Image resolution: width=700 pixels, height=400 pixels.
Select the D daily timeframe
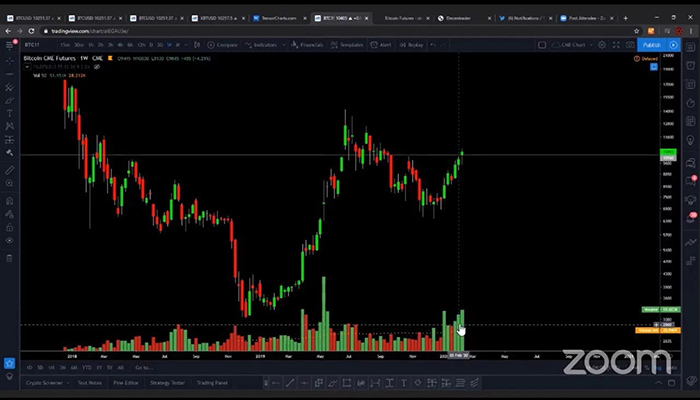[151, 45]
